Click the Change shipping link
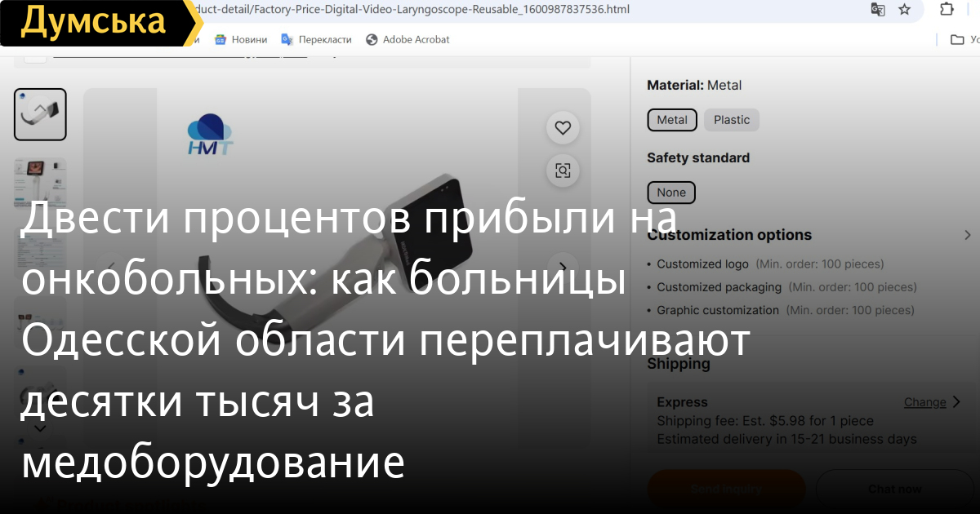Screen dimensions: 980x514 [x=924, y=402]
